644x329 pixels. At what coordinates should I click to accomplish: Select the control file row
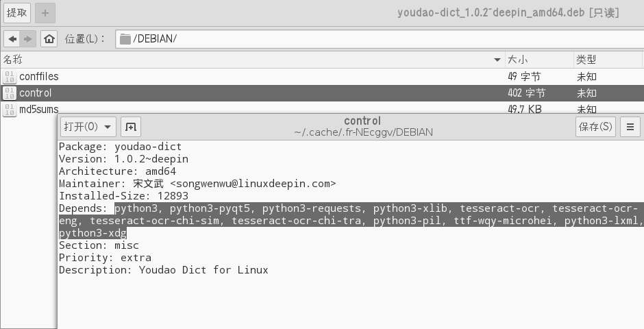point(322,93)
